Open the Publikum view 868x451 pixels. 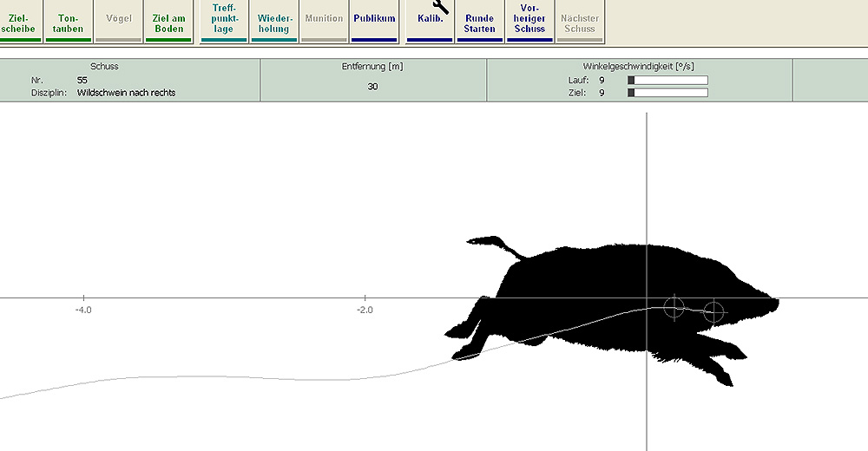[x=374, y=18]
